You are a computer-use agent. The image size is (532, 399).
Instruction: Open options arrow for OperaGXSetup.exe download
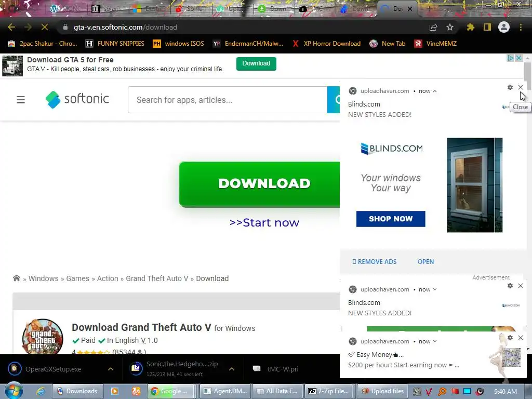point(111,369)
